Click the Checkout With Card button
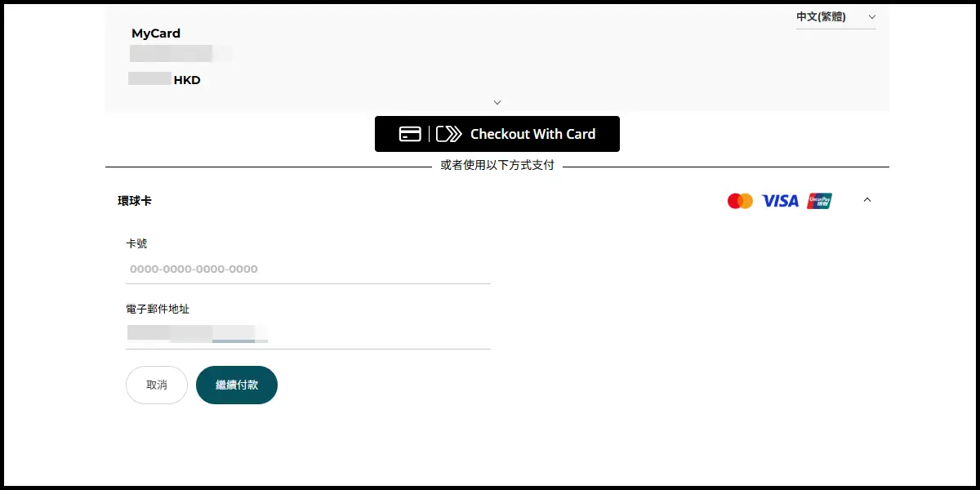Image resolution: width=980 pixels, height=490 pixels. (497, 134)
